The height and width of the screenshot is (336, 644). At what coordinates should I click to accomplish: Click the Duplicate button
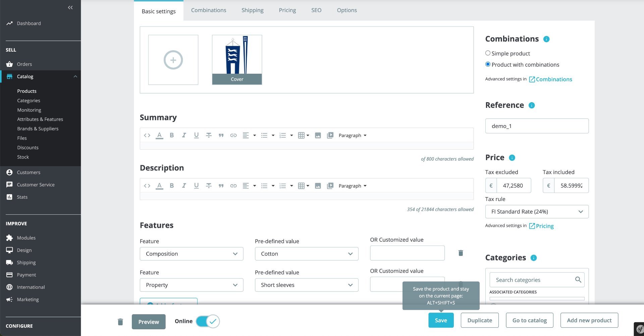[x=480, y=320]
